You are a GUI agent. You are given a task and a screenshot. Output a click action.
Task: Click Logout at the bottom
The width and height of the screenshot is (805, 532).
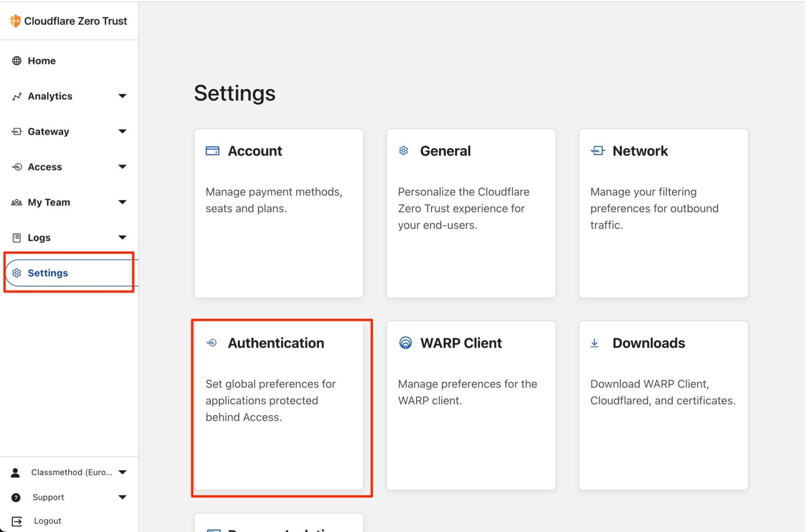tap(47, 520)
